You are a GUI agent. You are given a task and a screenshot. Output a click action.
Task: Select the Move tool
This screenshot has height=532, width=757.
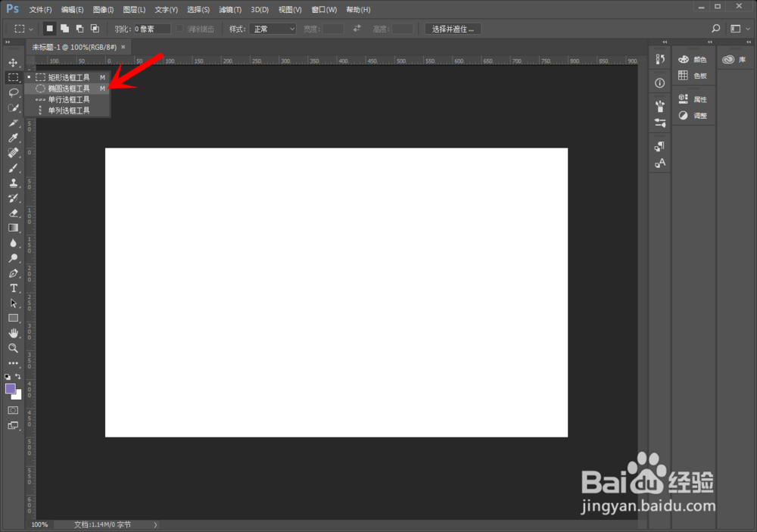(13, 62)
